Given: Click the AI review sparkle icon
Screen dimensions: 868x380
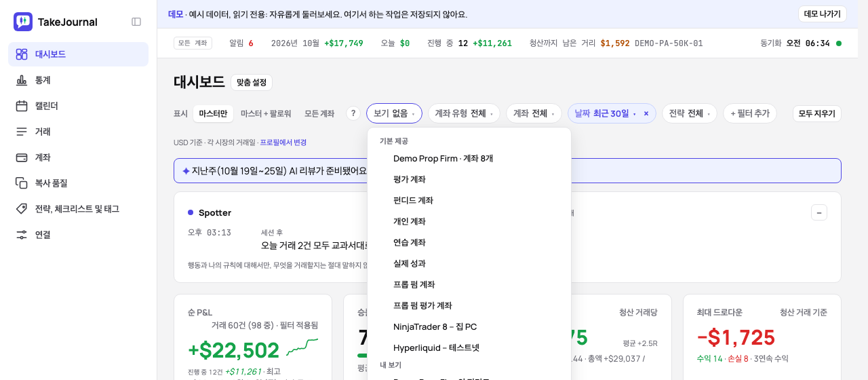Looking at the screenshot, I should pyautogui.click(x=186, y=171).
